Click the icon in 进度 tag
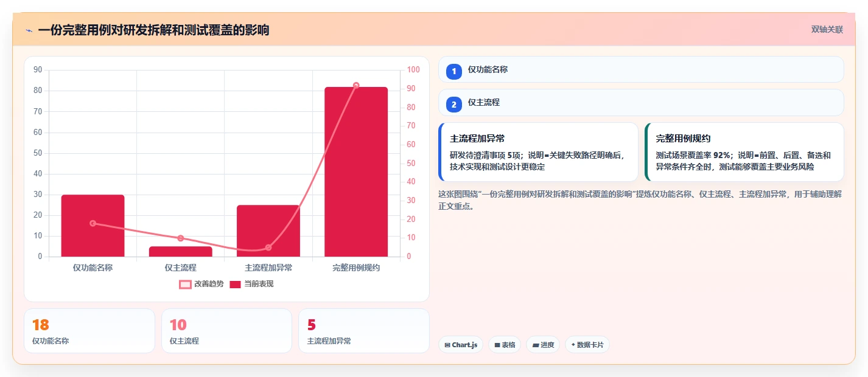Viewport: 868px width, 377px height. [x=535, y=345]
